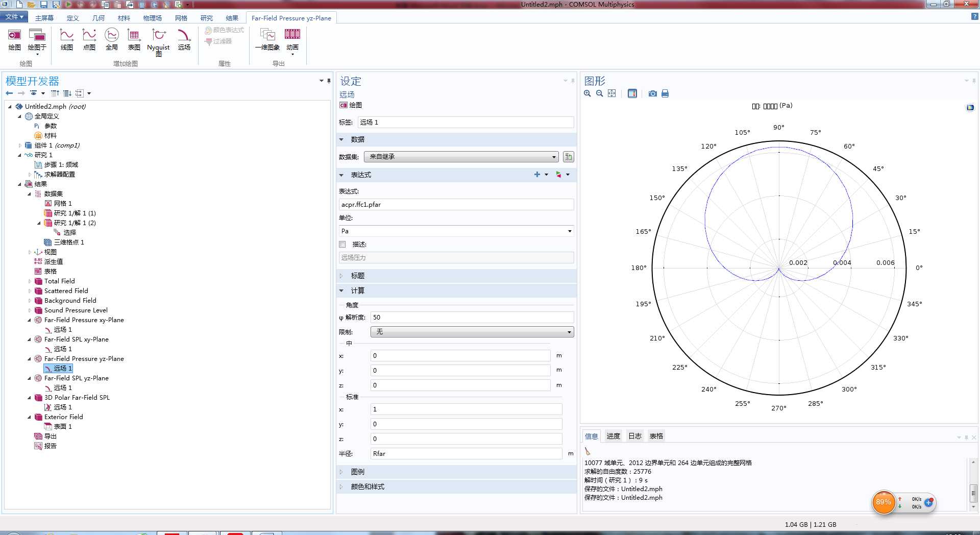The height and width of the screenshot is (535, 980).
Task: Click the 全局 global plot icon
Action: (112, 39)
